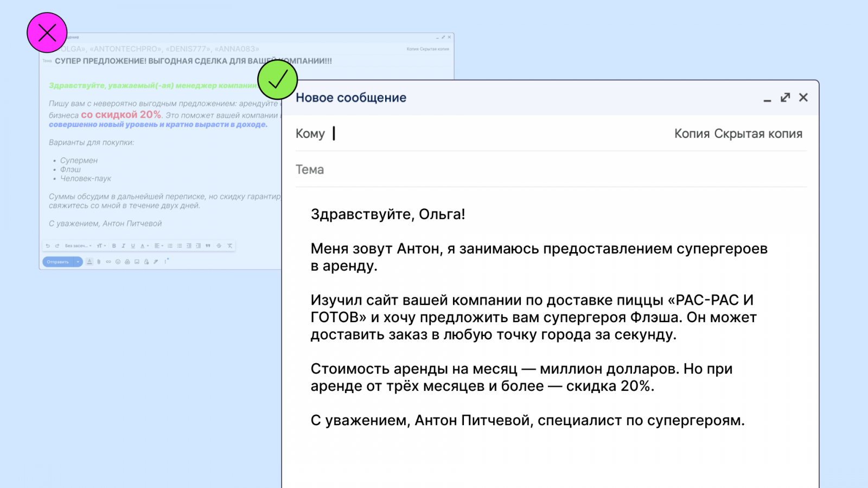Attach a file with the paperclip icon
Image resolution: width=868 pixels, height=488 pixels.
[x=99, y=262]
